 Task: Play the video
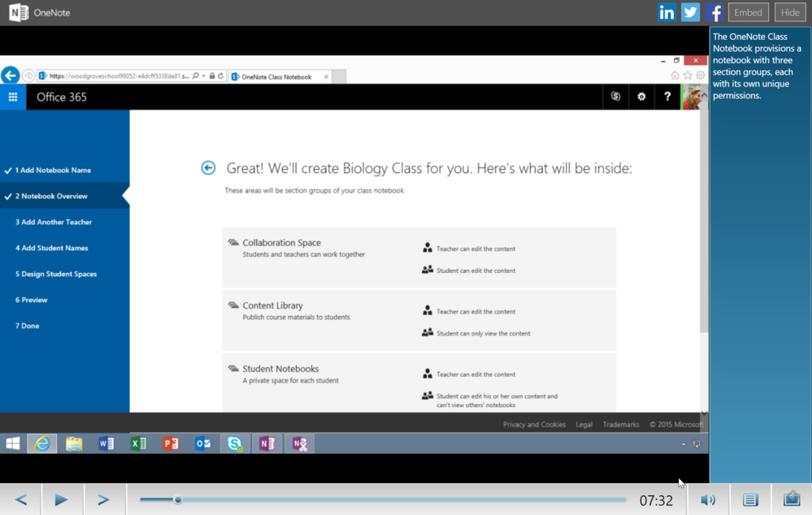(61, 499)
